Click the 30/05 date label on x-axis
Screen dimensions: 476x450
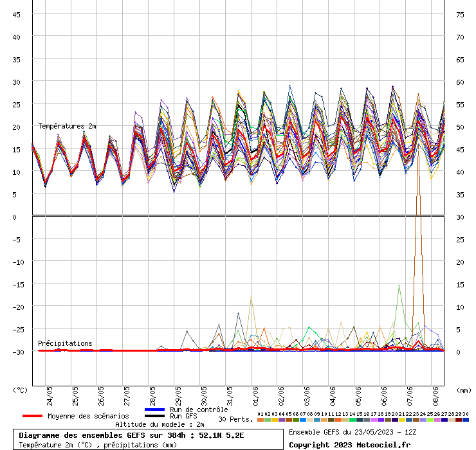pos(204,396)
